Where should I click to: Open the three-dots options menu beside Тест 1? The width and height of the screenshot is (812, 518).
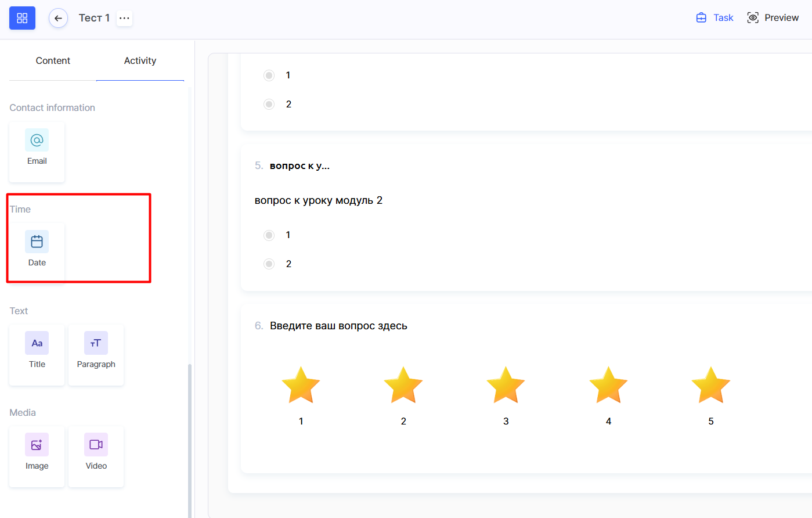point(124,18)
